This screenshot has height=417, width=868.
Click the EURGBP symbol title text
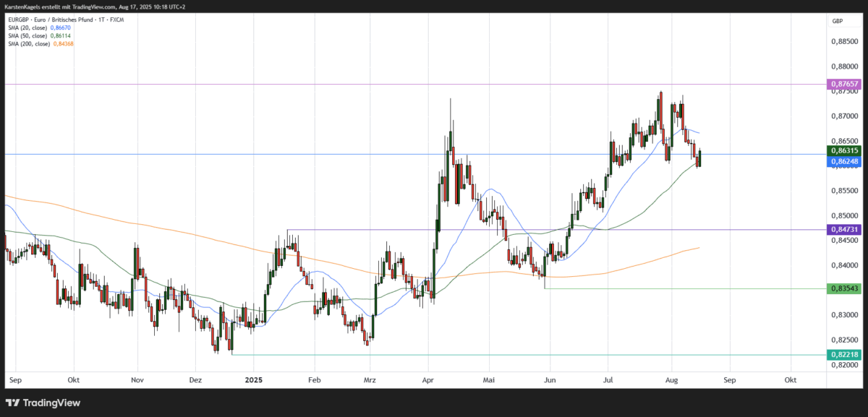click(x=65, y=20)
